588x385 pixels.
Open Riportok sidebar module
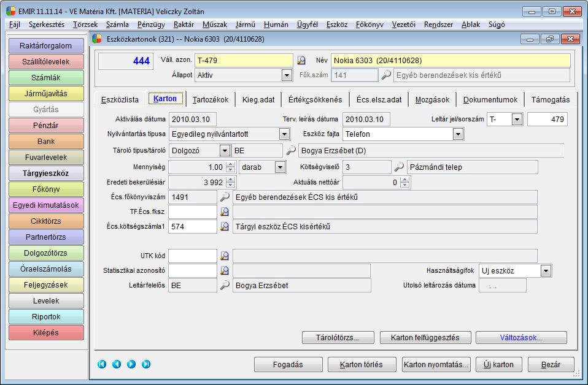tap(46, 316)
